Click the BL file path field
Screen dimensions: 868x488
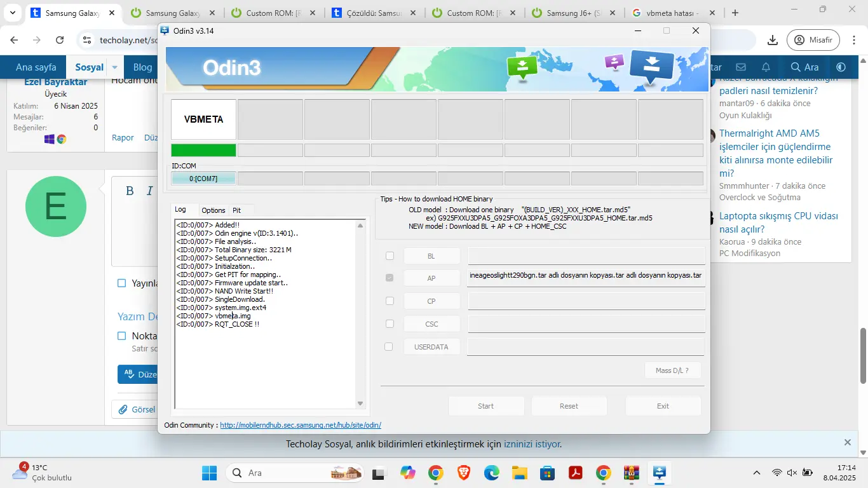point(587,256)
